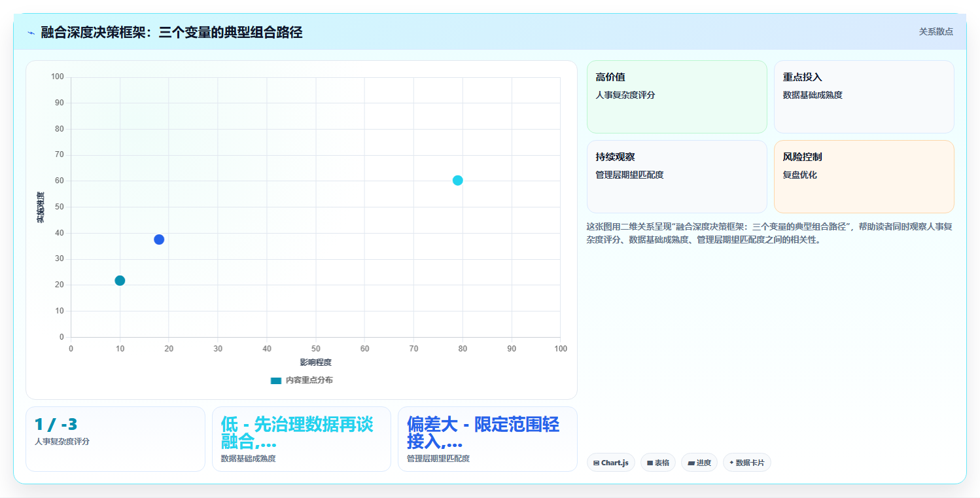Click the 表格 tag chip
This screenshot has height=498, width=980.
coord(658,463)
